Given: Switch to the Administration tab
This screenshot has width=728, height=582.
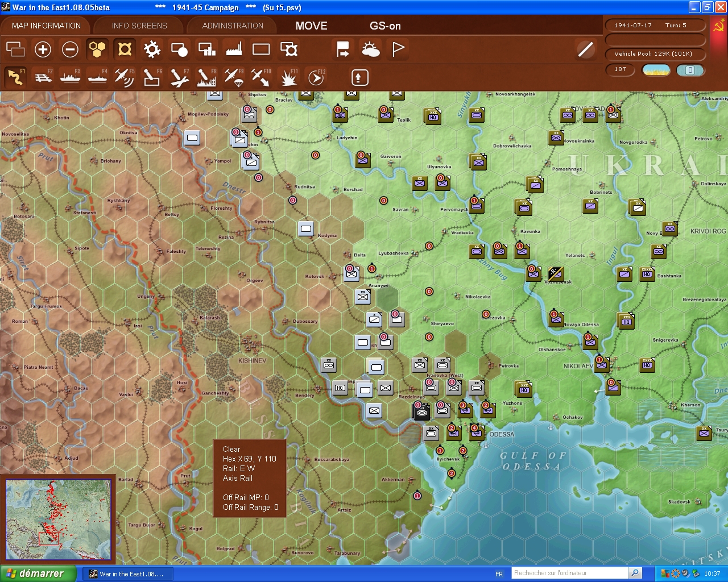Looking at the screenshot, I should point(233,26).
